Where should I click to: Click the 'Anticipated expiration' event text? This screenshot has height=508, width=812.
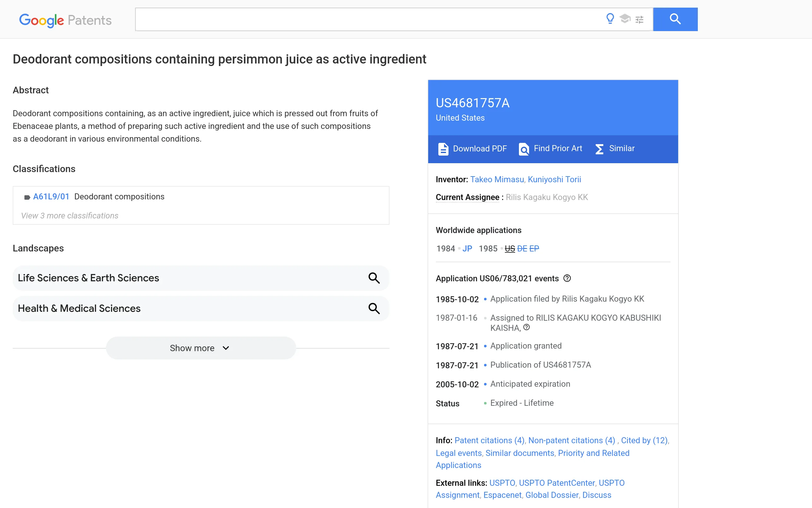click(530, 384)
